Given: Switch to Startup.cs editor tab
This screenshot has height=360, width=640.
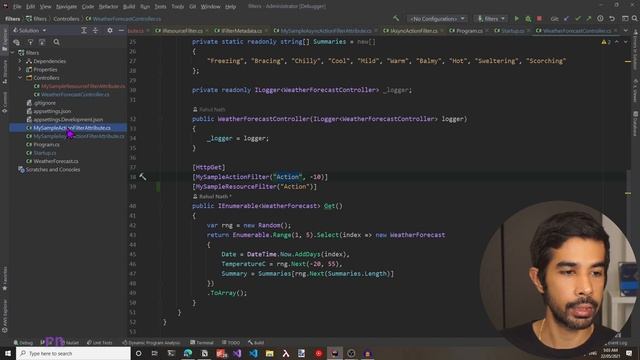Looking at the screenshot, I should pyautogui.click(x=512, y=31).
